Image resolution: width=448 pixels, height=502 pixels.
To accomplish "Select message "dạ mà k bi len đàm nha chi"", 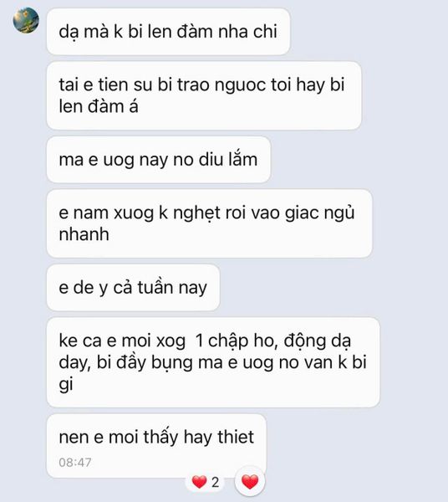I will click(x=168, y=32).
